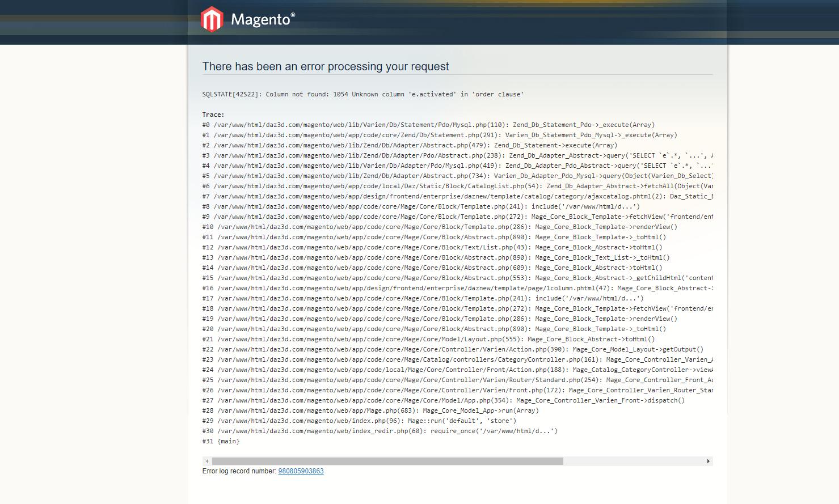
Task: Open error log record link 980805903863
Action: coord(301,471)
